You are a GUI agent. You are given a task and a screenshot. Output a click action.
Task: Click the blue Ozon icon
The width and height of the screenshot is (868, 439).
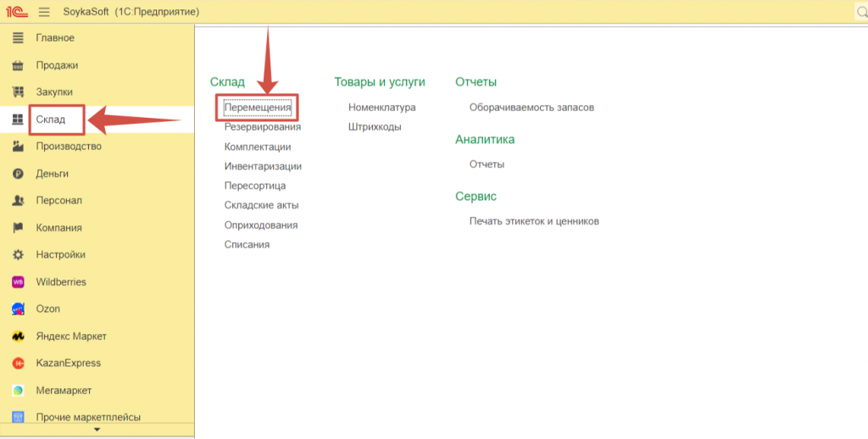tap(17, 309)
